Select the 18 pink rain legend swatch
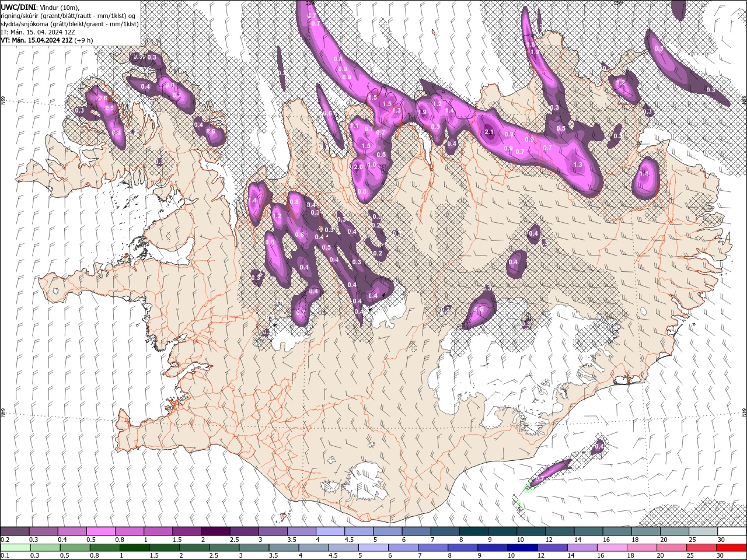 coord(642,548)
